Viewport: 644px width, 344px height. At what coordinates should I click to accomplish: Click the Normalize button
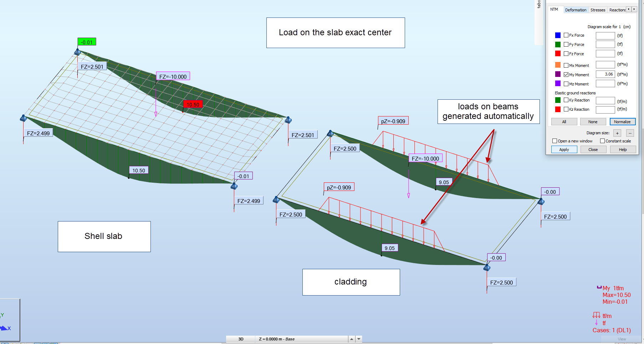(623, 122)
